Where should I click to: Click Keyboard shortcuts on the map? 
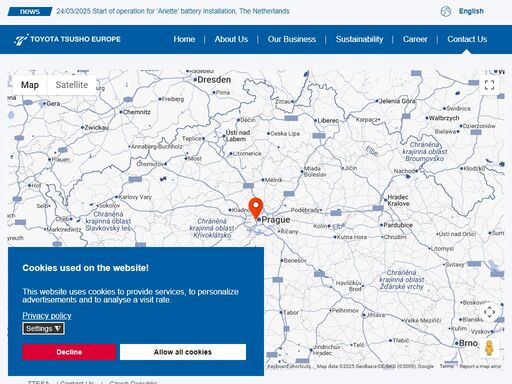289,366
